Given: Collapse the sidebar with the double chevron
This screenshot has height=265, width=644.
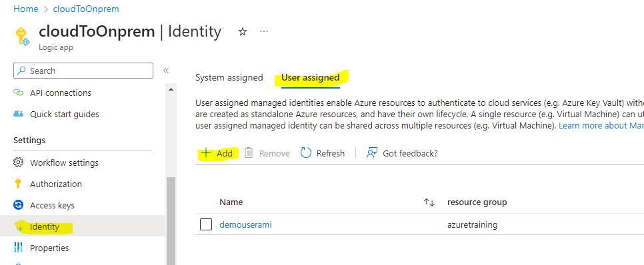Looking at the screenshot, I should click(x=166, y=71).
